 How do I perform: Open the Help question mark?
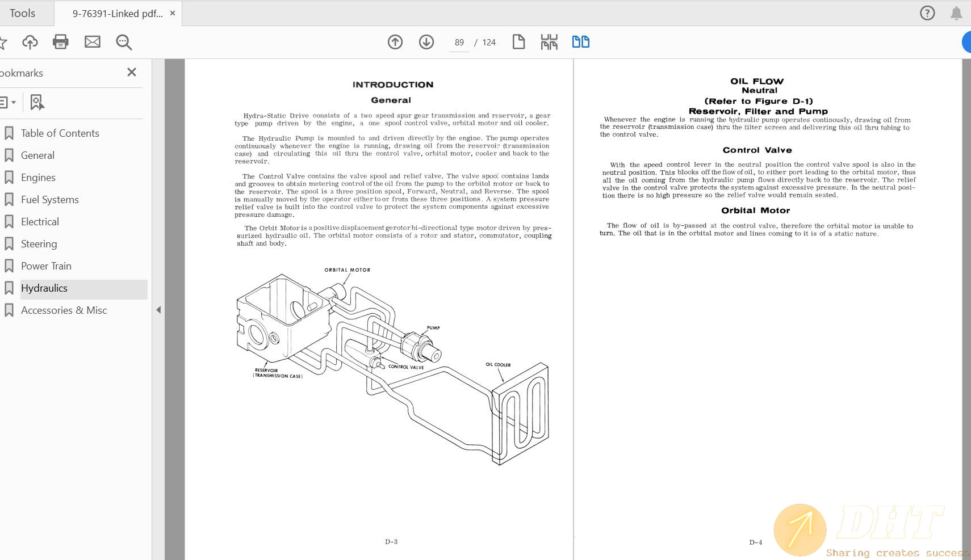tap(928, 12)
